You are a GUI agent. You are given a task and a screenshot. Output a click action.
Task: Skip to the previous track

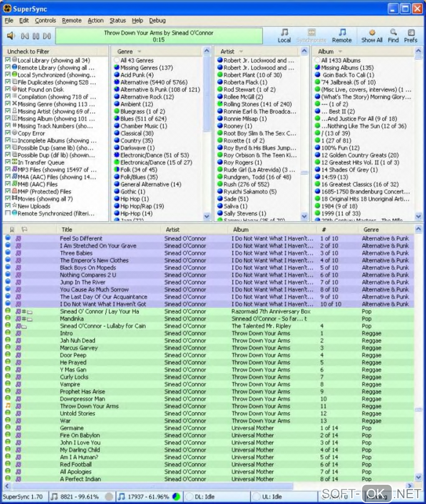click(x=25, y=36)
